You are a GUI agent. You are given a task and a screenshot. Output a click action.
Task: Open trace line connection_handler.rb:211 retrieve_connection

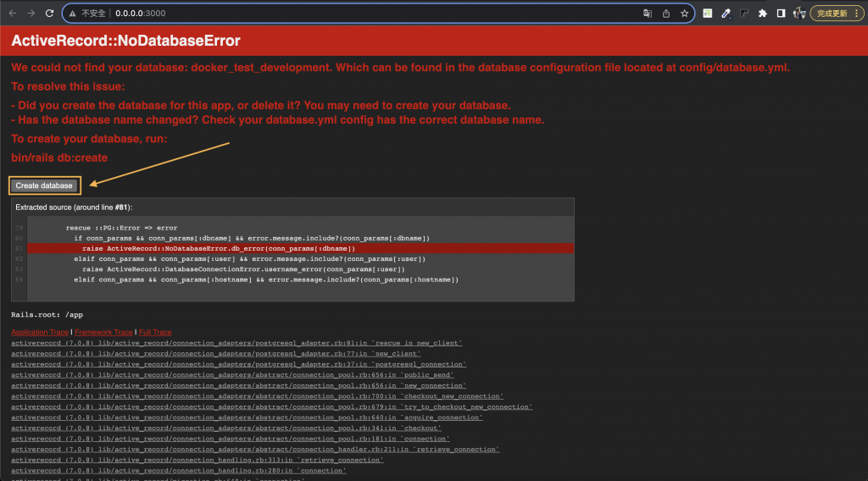click(255, 450)
